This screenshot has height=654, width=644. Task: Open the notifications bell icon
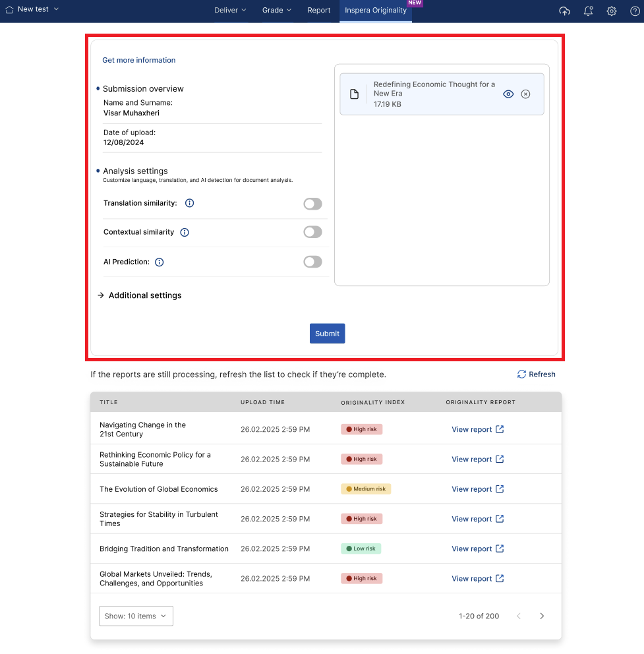[x=588, y=11]
